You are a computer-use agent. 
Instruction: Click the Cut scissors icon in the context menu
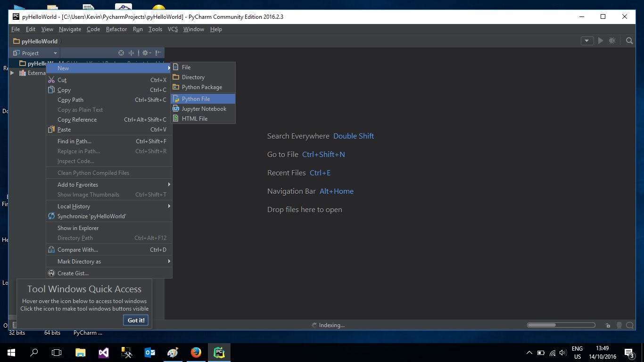point(51,80)
